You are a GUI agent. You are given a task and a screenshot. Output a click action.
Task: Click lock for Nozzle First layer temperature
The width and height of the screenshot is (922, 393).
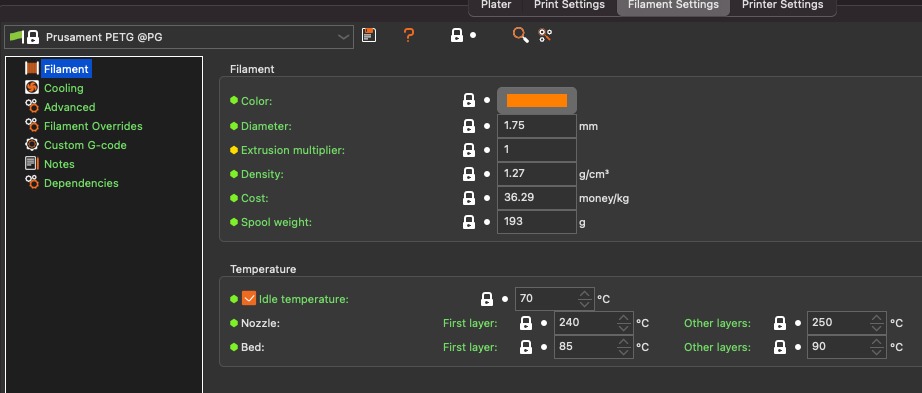pyautogui.click(x=526, y=323)
